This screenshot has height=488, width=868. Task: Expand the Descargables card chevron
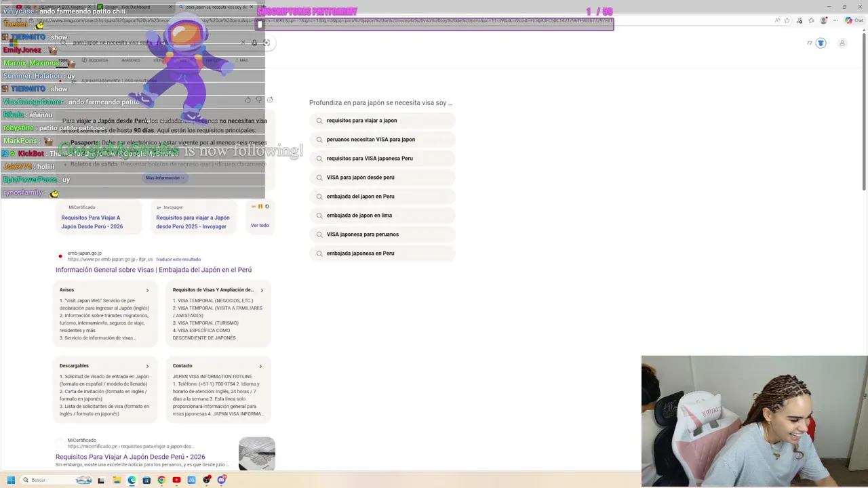[x=147, y=366]
